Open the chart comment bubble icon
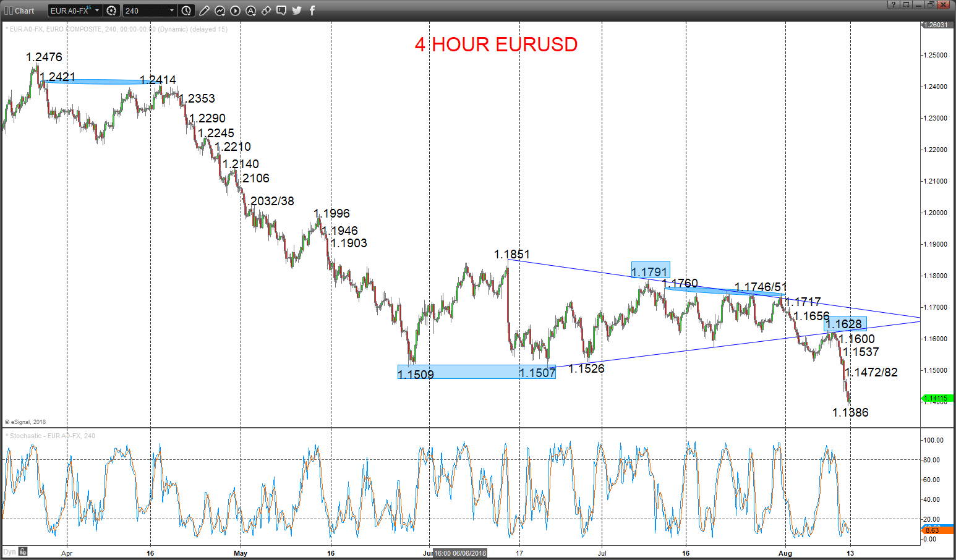This screenshot has width=956, height=560. (281, 11)
